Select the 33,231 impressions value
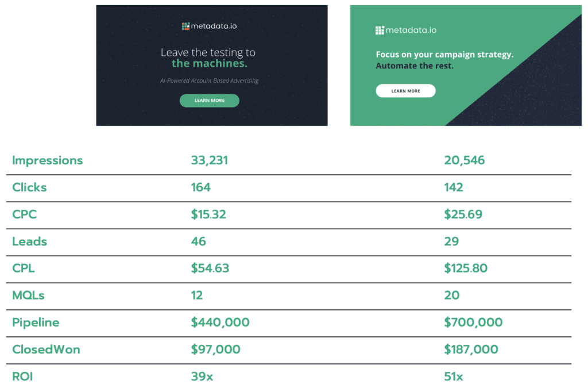Viewport: 588px width, 384px height. (x=210, y=160)
